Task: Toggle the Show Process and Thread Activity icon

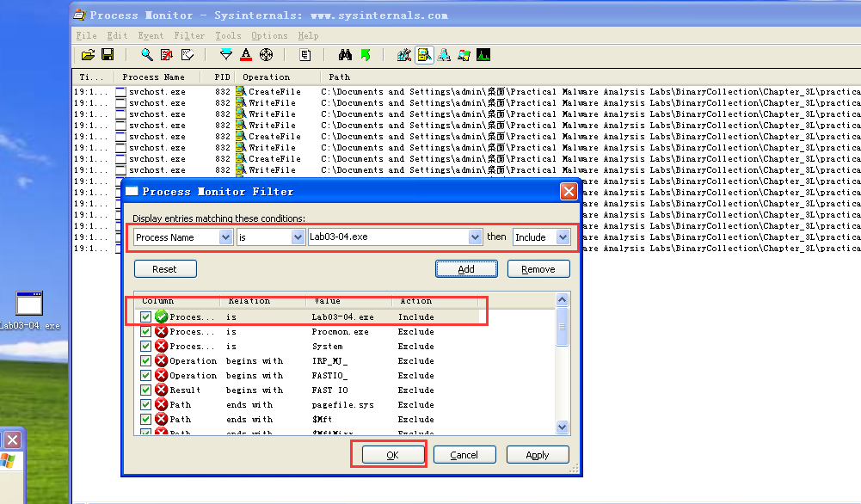Action: point(464,55)
